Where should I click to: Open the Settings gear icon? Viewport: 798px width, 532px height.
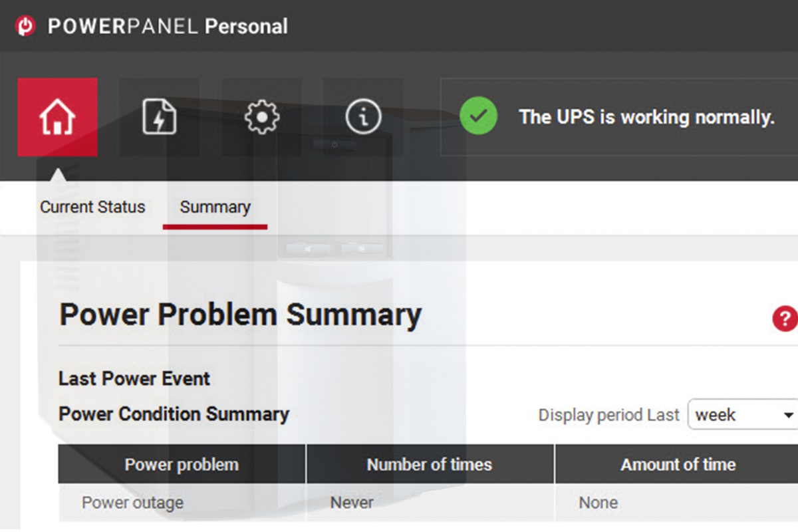tap(261, 117)
